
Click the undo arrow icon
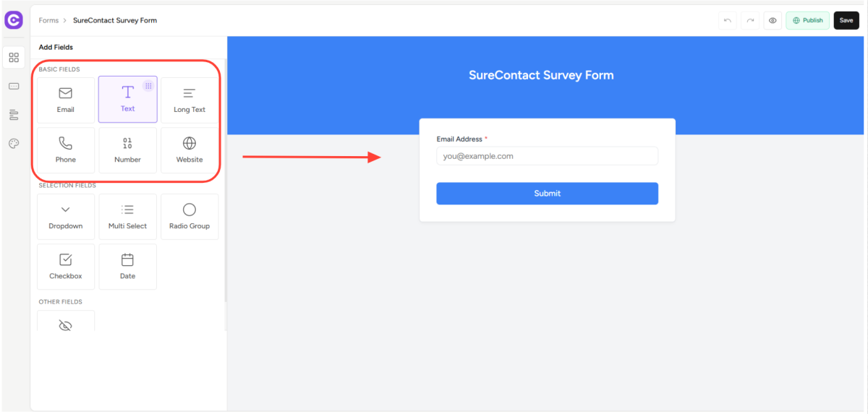(728, 20)
